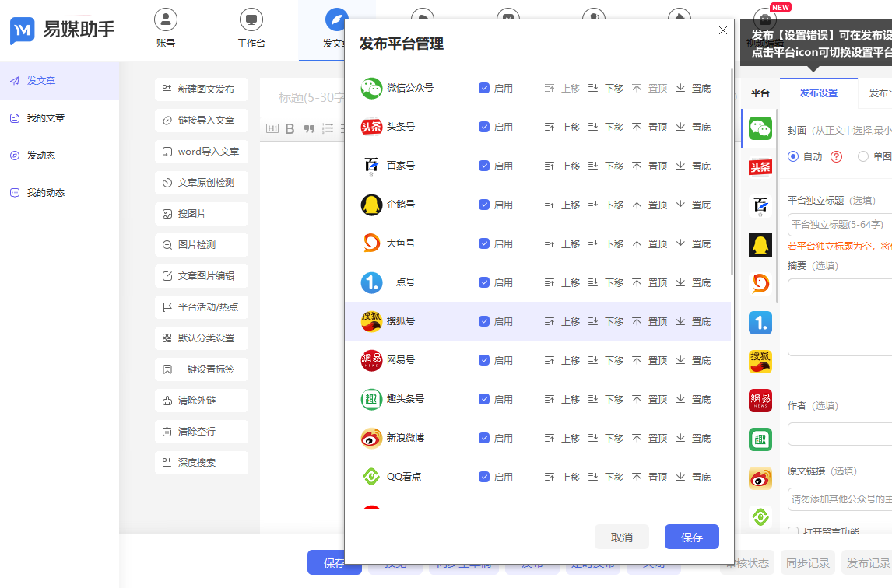Open the 工作台 workbench icon
This screenshot has height=588, width=892.
point(251,20)
